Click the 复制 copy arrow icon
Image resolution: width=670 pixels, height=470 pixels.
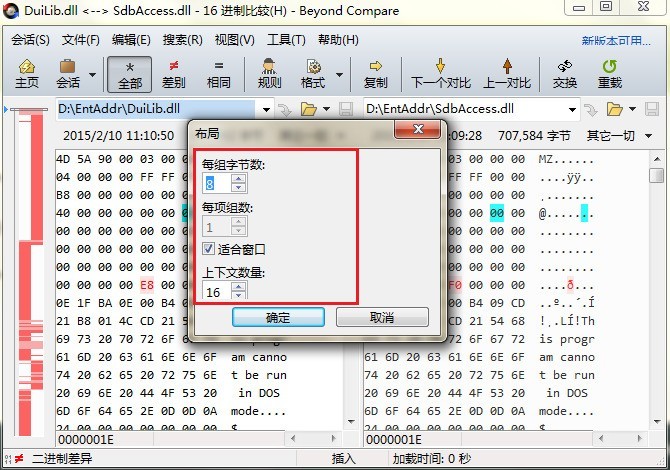[x=375, y=74]
